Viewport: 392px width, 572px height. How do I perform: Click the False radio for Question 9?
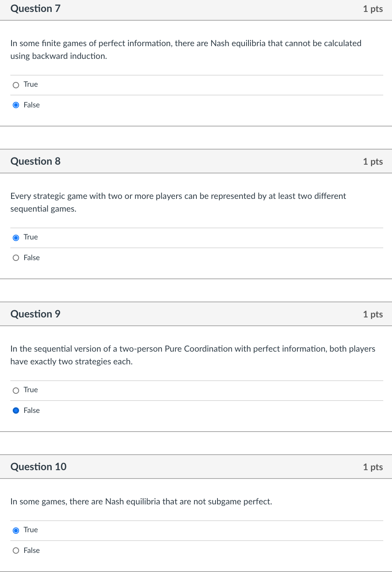(x=16, y=411)
